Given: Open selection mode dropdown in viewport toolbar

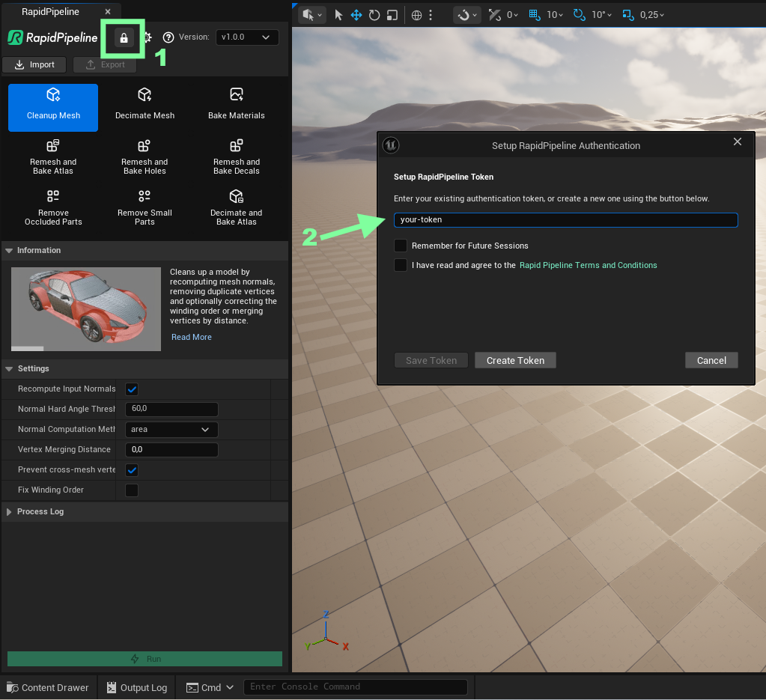Looking at the screenshot, I should click(x=312, y=15).
